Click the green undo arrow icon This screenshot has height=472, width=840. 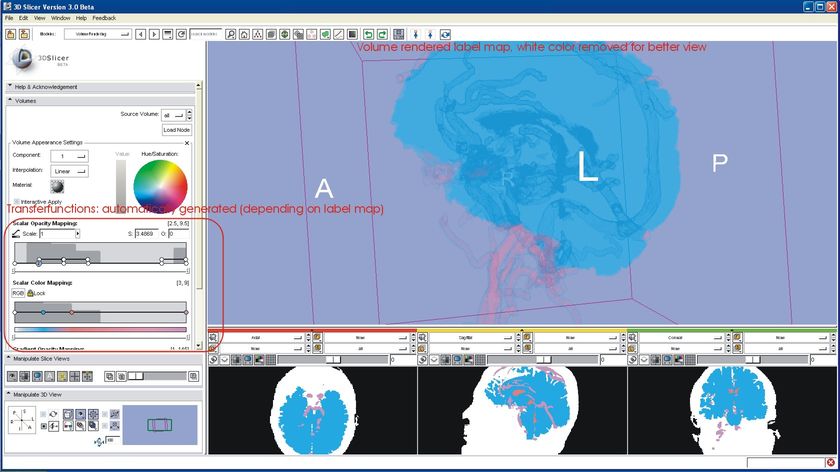368,34
